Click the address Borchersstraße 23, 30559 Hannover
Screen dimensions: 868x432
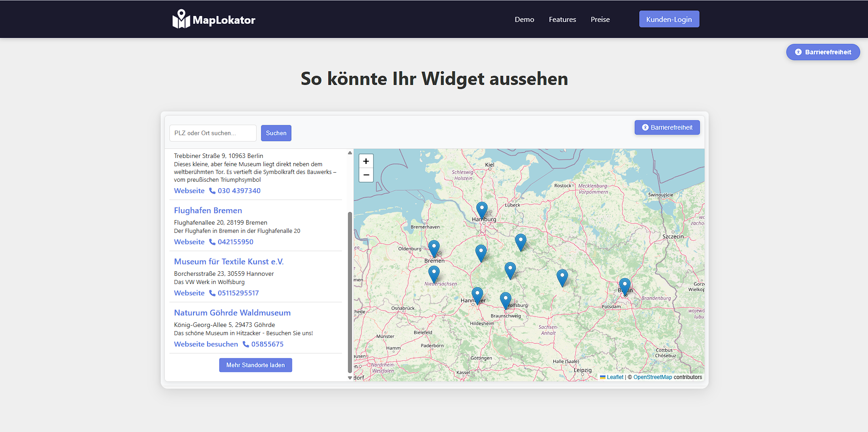(x=224, y=274)
